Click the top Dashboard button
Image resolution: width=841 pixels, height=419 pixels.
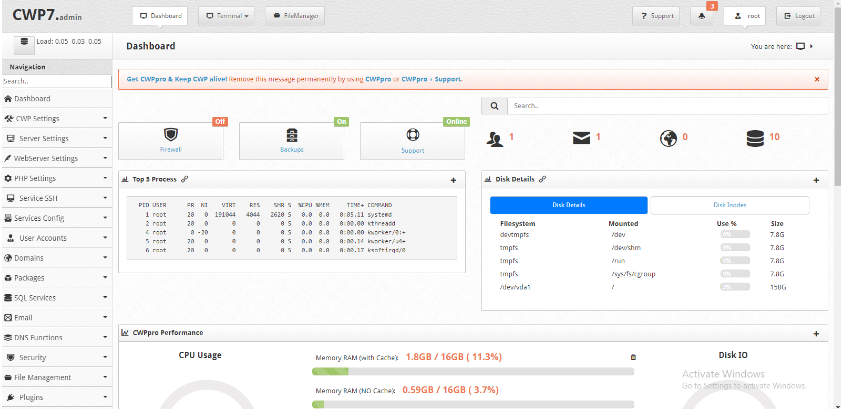point(160,16)
